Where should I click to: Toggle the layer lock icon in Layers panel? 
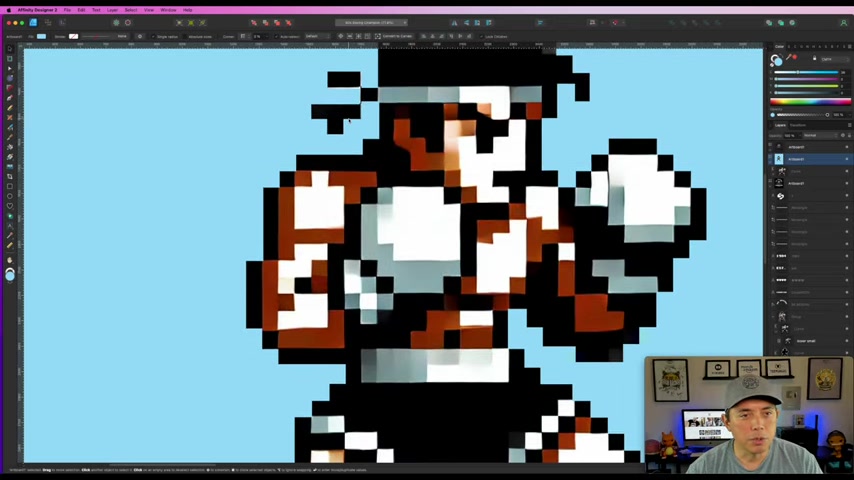click(849, 135)
